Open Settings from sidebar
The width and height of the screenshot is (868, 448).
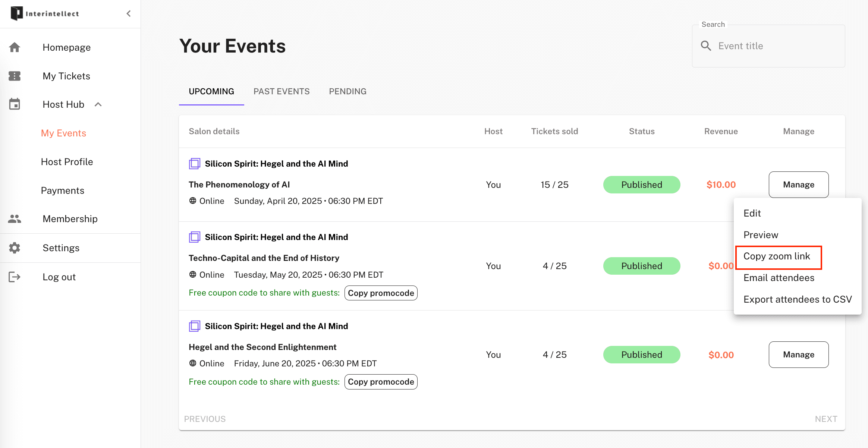point(61,248)
